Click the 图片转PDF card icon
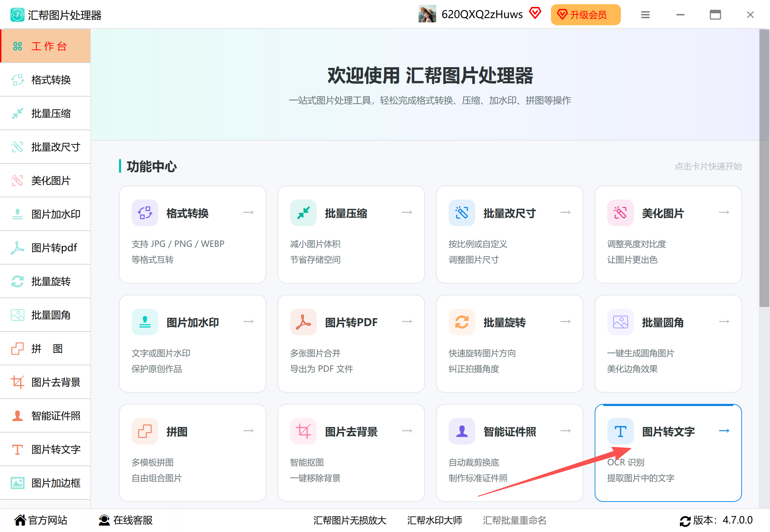The width and height of the screenshot is (770, 532). (x=303, y=322)
